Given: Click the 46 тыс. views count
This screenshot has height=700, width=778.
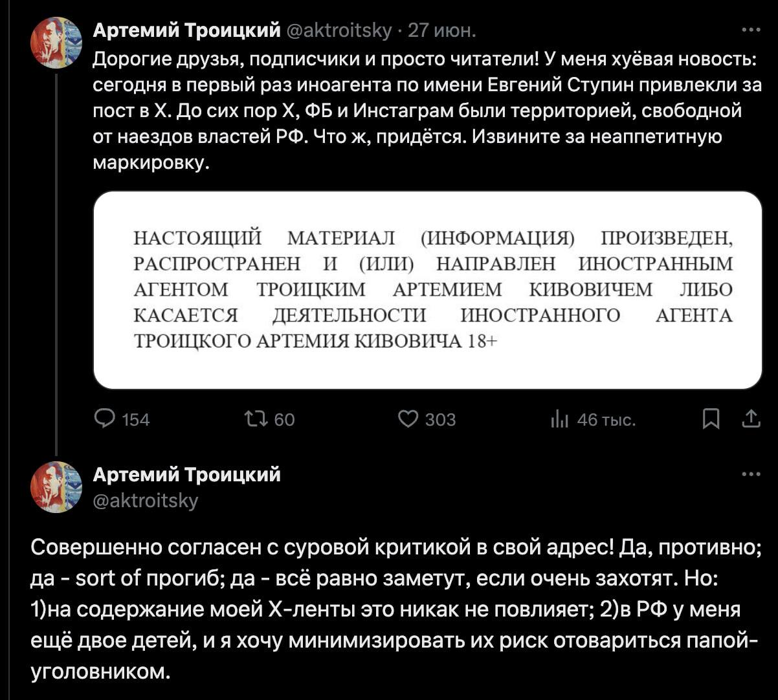Looking at the screenshot, I should pos(606,421).
